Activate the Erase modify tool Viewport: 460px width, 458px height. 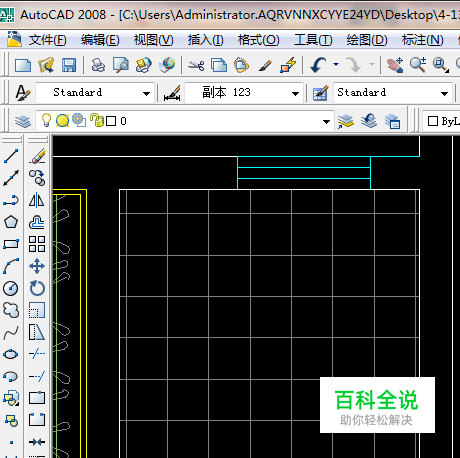click(37, 156)
